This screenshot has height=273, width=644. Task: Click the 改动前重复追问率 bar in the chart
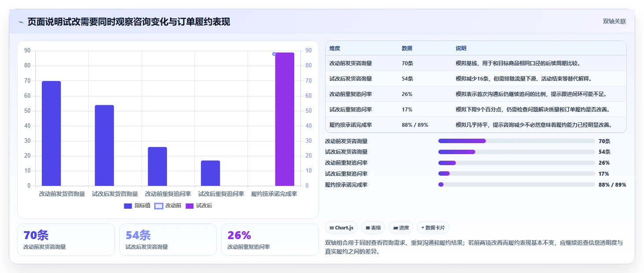point(157,166)
